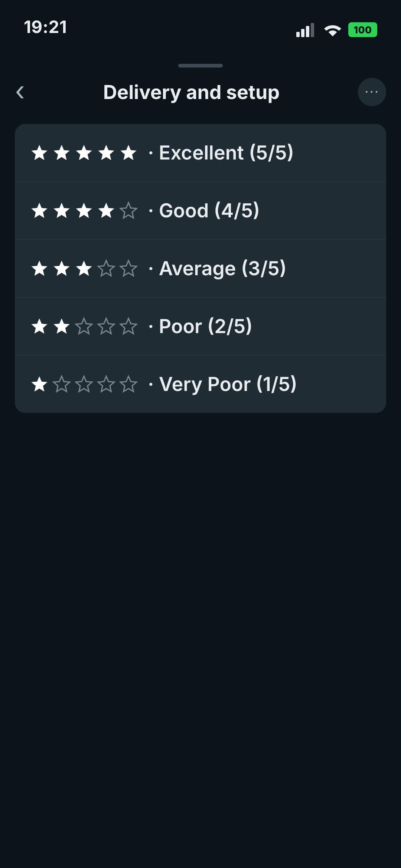Tap the fourth empty star in Average row

pyautogui.click(x=106, y=269)
